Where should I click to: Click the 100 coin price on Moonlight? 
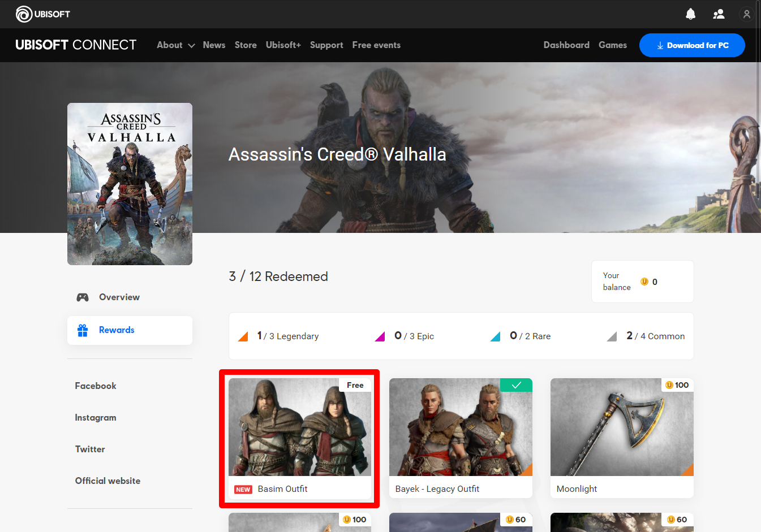pos(677,385)
